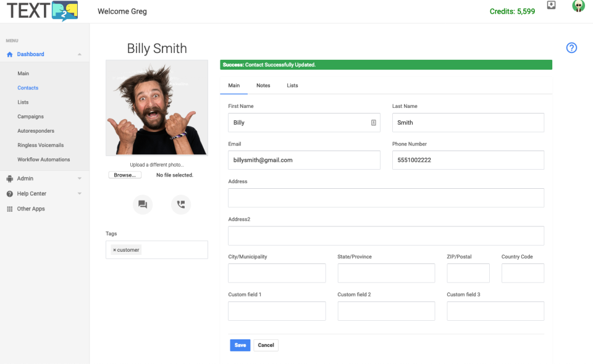Click the phone call icon under photo

click(181, 204)
